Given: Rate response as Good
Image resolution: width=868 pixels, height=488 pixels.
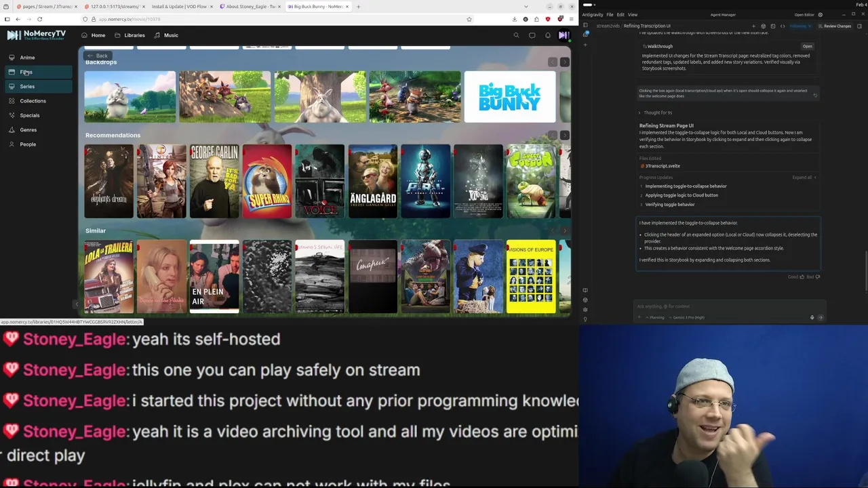Looking at the screenshot, I should pyautogui.click(x=796, y=277).
